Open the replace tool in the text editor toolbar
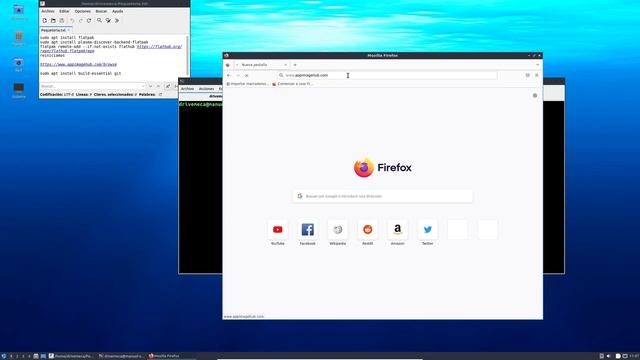This screenshot has height=360, width=640. coord(108,20)
